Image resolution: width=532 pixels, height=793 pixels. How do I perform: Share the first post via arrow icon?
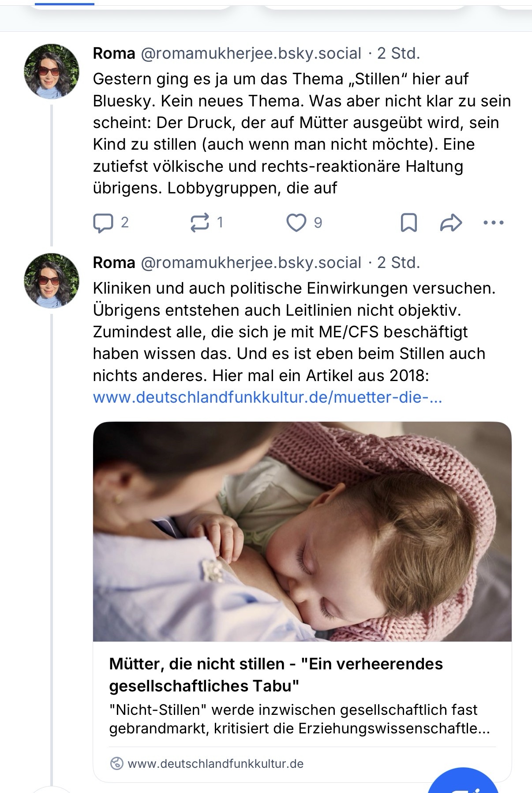[451, 223]
